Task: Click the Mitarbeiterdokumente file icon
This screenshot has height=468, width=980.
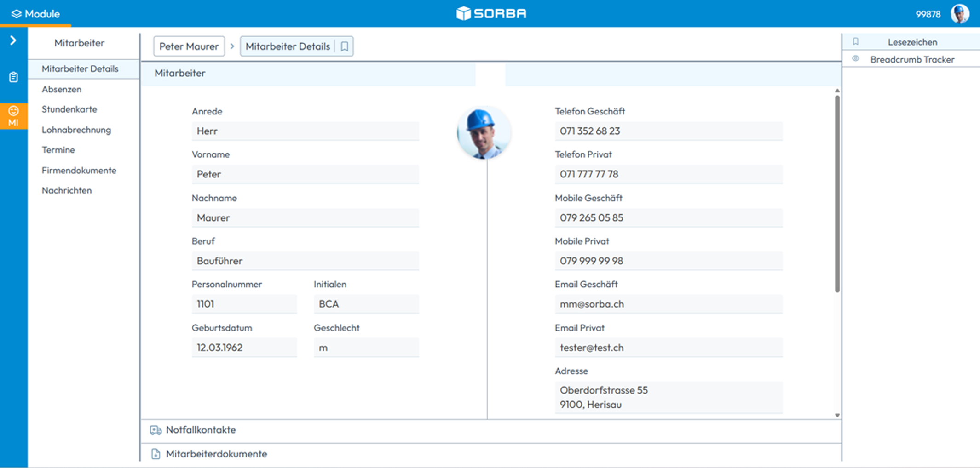Action: coord(156,454)
